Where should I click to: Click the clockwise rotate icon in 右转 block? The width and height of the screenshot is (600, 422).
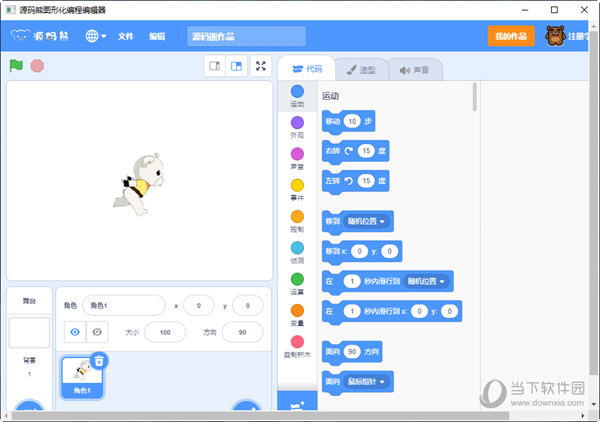pos(349,151)
